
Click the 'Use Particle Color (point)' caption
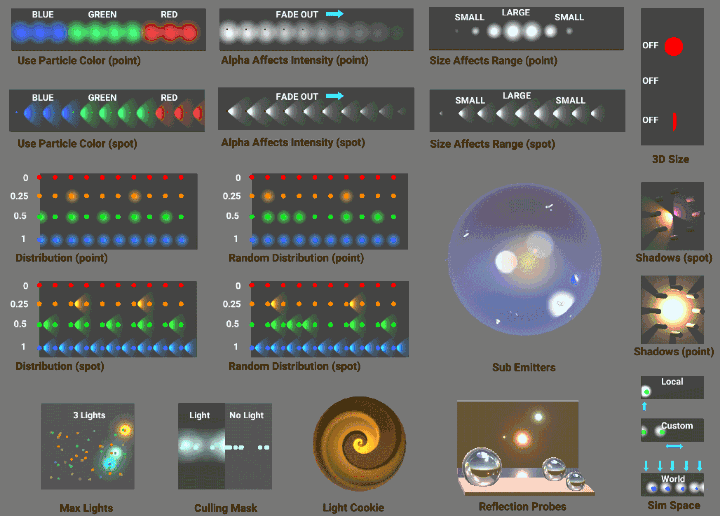pos(79,61)
